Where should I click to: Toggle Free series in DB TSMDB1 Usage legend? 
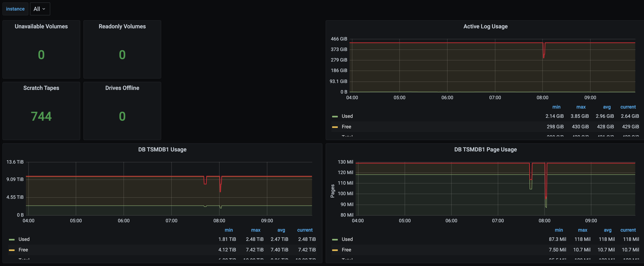[x=23, y=250]
